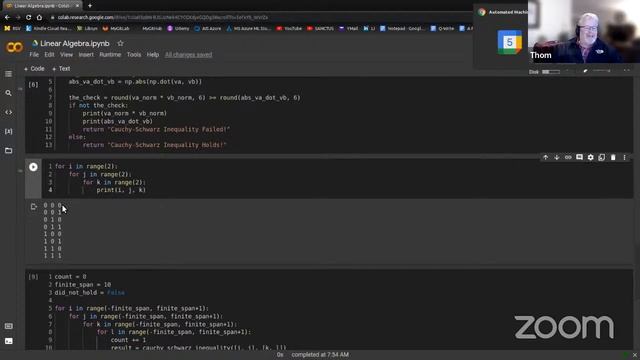Screen dimensions: 640x360
Task: Add a new Text cell
Action: coord(61,69)
